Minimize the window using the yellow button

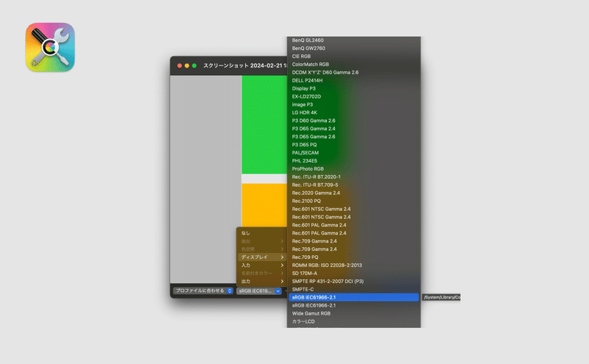pyautogui.click(x=187, y=65)
